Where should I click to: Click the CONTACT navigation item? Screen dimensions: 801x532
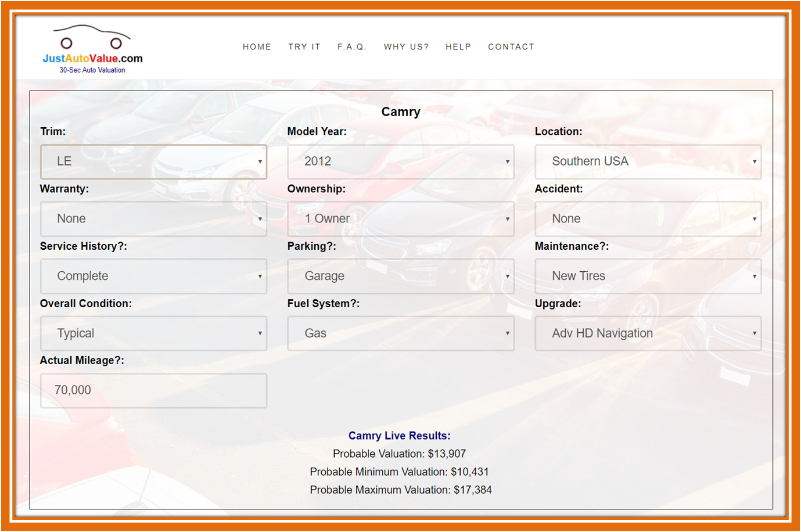click(x=511, y=46)
